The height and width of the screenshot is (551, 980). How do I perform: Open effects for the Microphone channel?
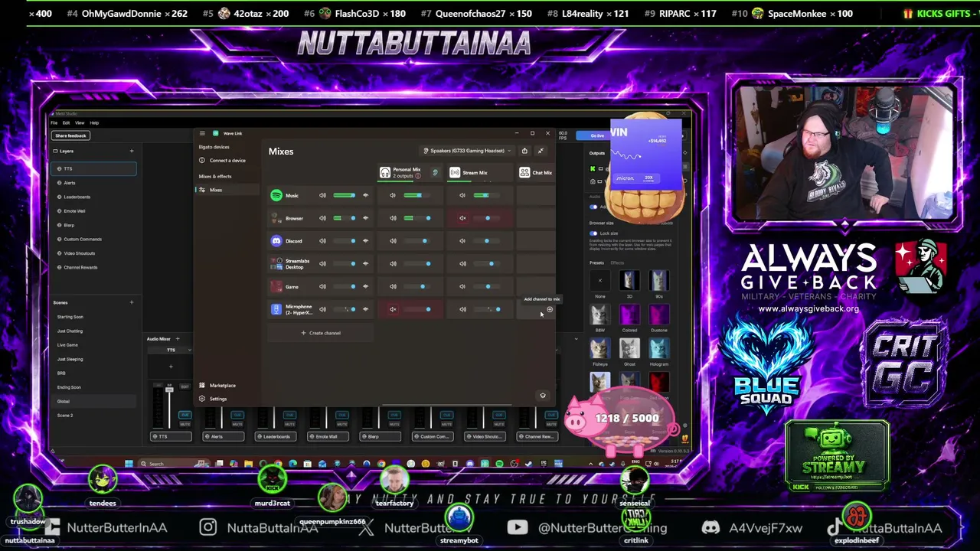click(x=365, y=309)
